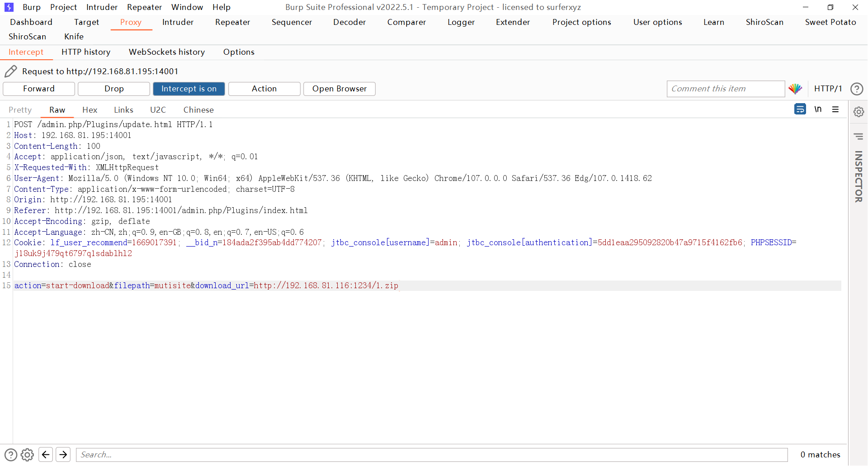868x466 pixels.
Task: Click the Content-Length: 100 header line
Action: 57,146
